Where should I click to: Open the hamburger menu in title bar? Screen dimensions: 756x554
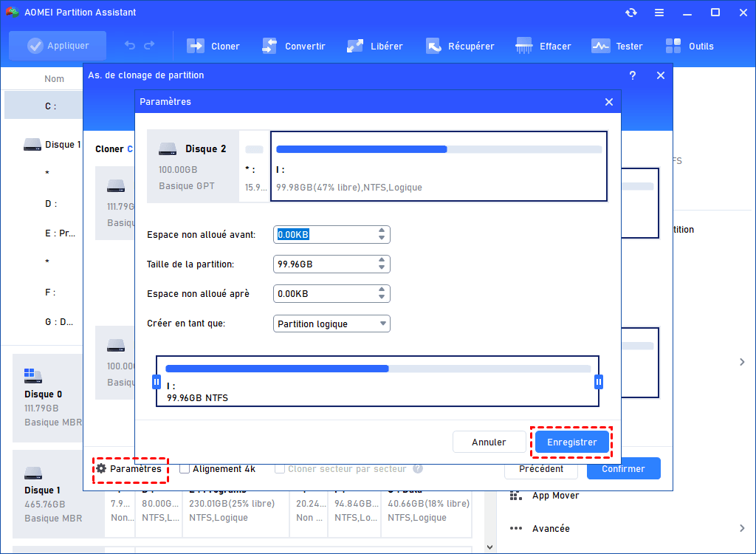point(659,13)
